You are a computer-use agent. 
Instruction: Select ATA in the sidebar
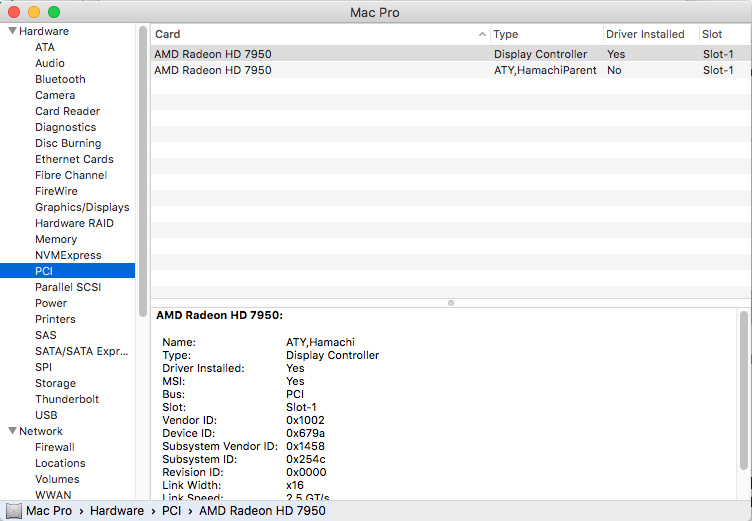[45, 47]
